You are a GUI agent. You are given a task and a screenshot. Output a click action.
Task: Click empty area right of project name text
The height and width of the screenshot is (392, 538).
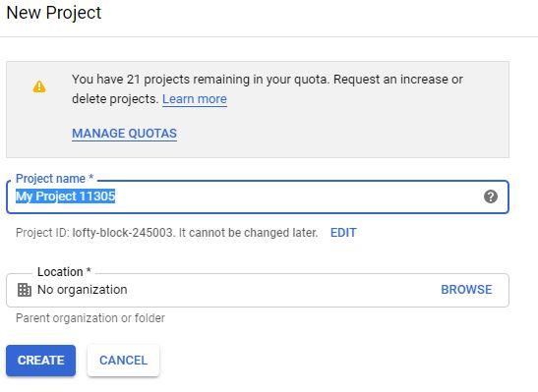[x=299, y=196]
